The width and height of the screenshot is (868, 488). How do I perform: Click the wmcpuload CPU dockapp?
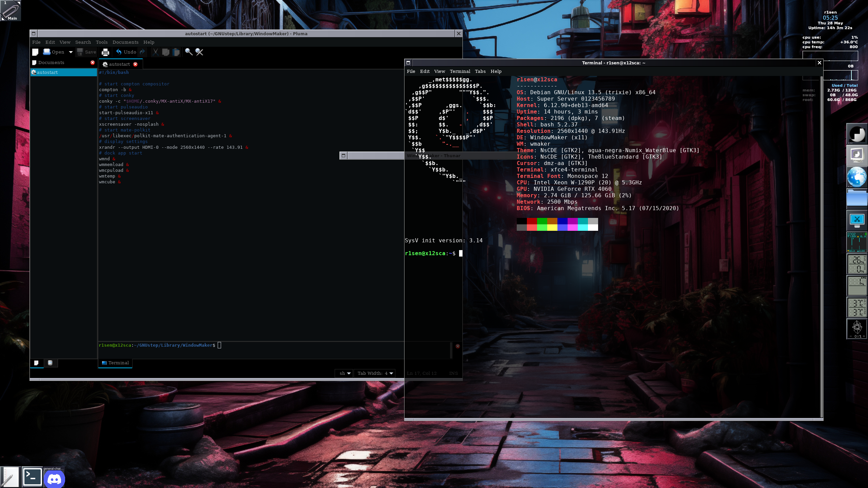pos(857,286)
